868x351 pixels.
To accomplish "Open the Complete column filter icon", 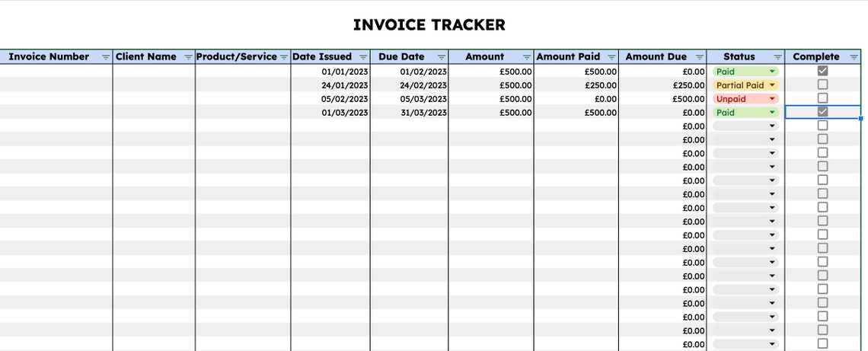I will [x=854, y=57].
